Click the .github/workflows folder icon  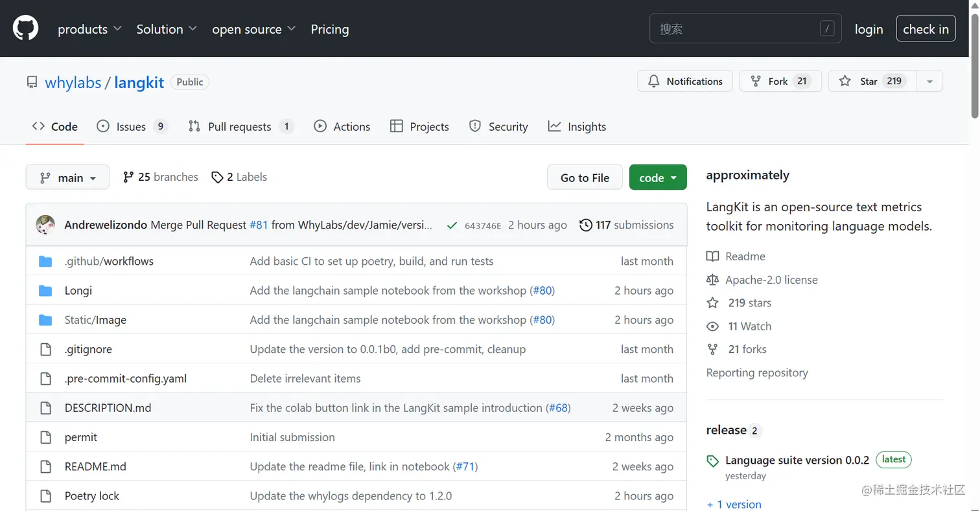pos(45,261)
